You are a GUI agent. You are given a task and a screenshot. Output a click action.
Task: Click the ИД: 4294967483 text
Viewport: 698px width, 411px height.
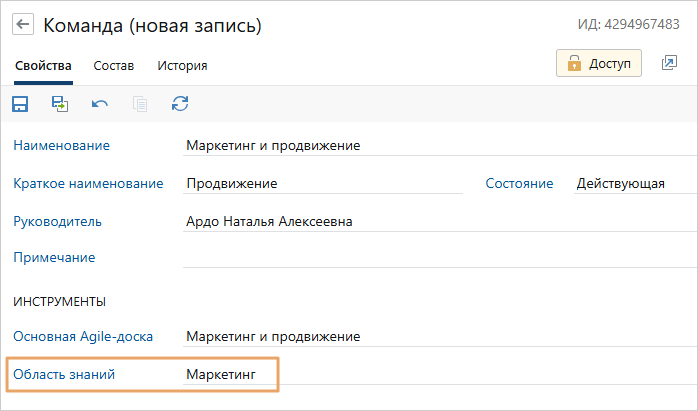pyautogui.click(x=629, y=24)
